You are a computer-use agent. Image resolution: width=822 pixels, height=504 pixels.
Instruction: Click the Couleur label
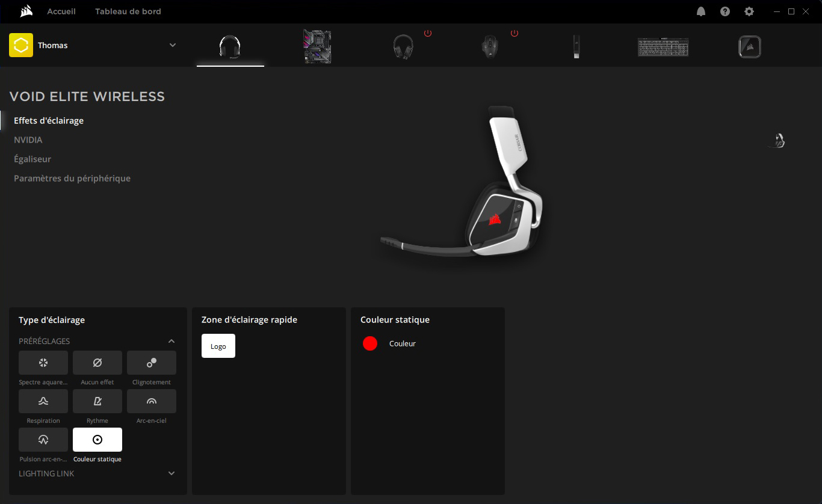[x=403, y=343]
